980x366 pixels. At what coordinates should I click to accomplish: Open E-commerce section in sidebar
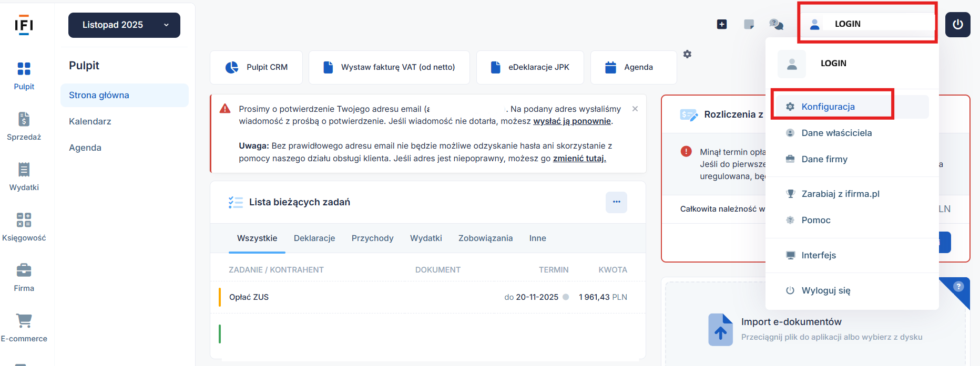point(24,328)
